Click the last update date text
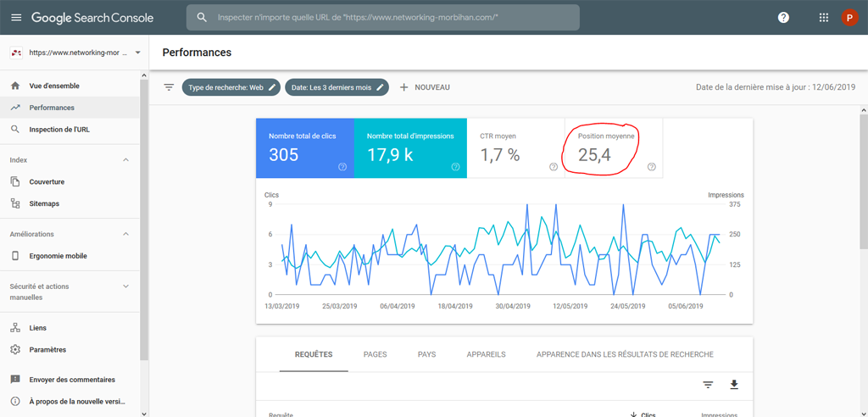Screen dimensions: 868x417 click(776, 87)
